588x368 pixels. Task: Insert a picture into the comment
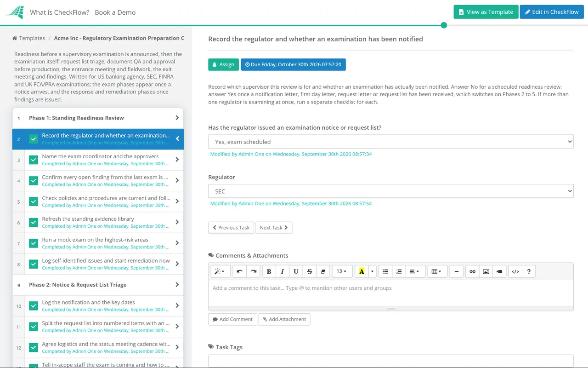pos(486,271)
